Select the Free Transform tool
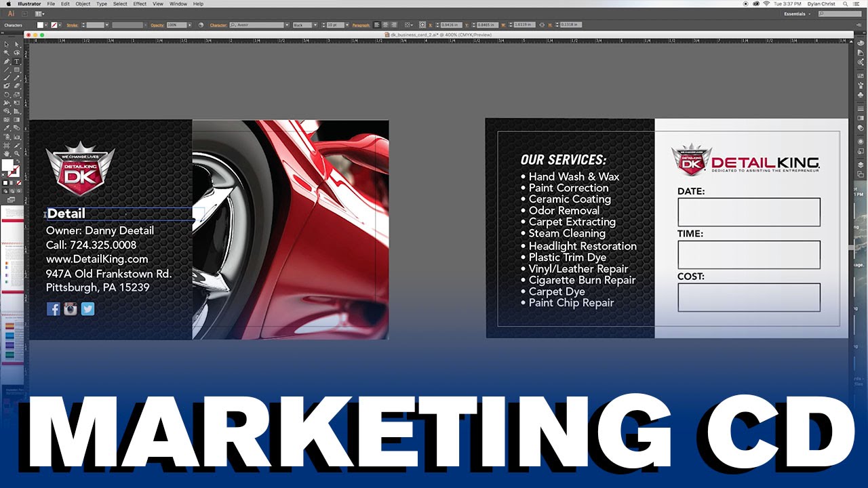868x488 pixels. [16, 102]
